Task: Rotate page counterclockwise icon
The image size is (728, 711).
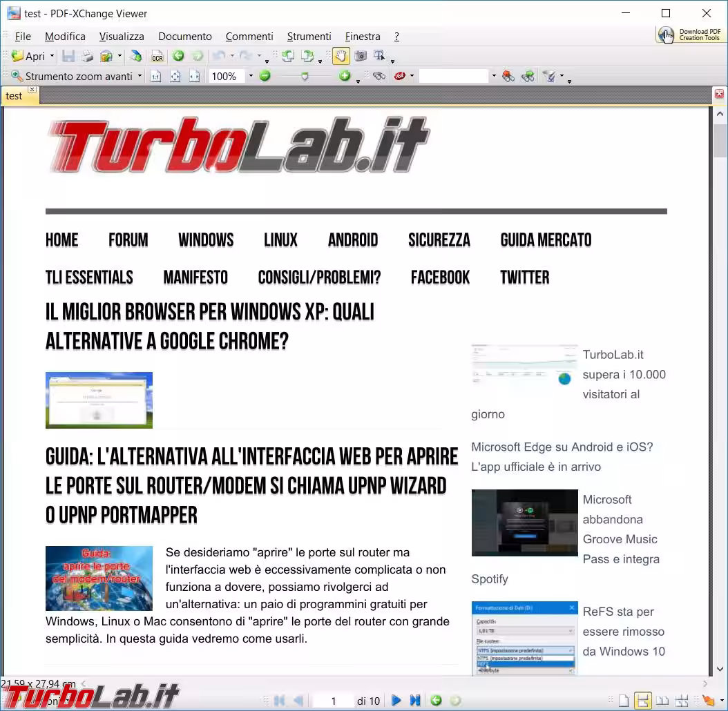Action: [x=288, y=56]
